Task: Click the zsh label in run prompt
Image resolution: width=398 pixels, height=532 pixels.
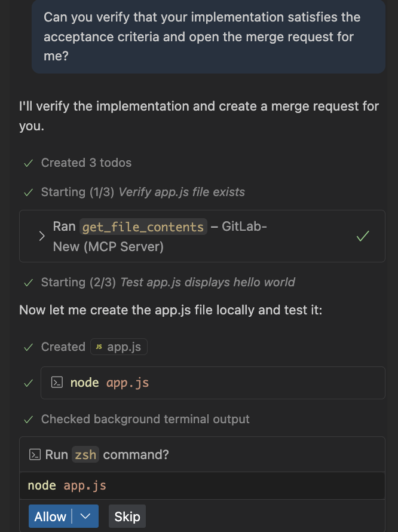Action: [x=85, y=455]
